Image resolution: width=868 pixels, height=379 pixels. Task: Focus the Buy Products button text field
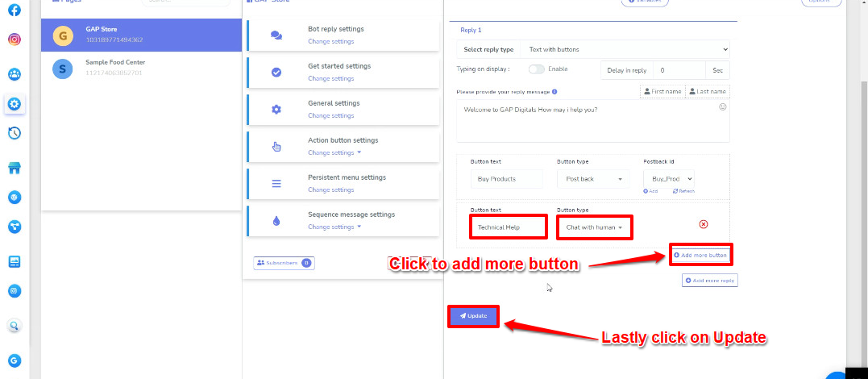click(x=506, y=179)
